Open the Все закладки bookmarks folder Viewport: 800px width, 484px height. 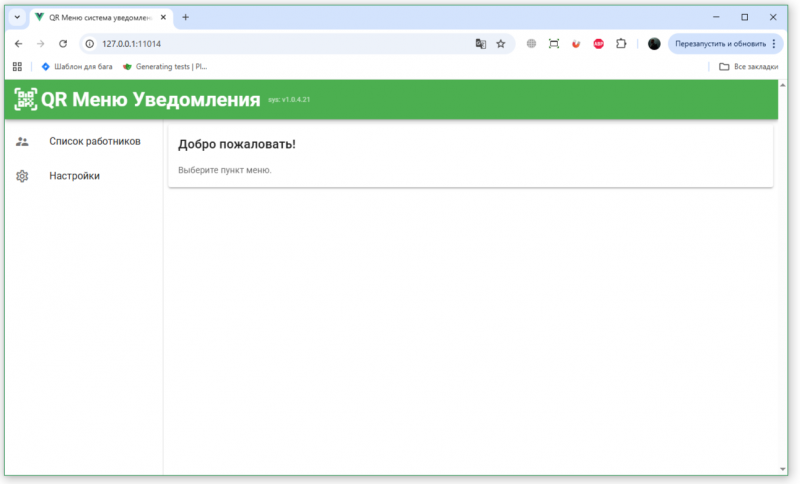tap(746, 67)
